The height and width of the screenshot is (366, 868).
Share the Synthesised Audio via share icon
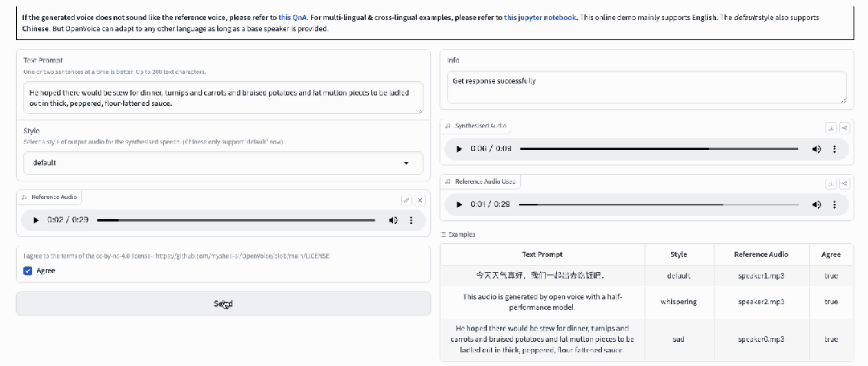[x=844, y=128]
